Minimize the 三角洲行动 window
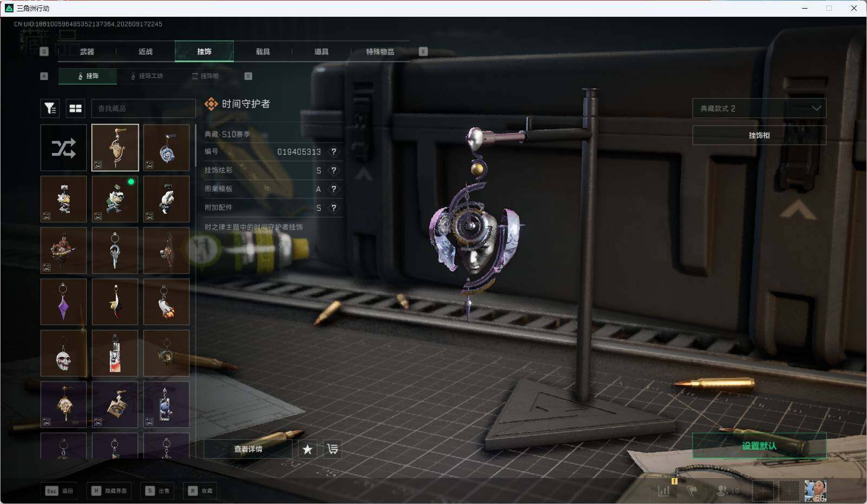Screen dimensions: 867x504 pos(805,8)
